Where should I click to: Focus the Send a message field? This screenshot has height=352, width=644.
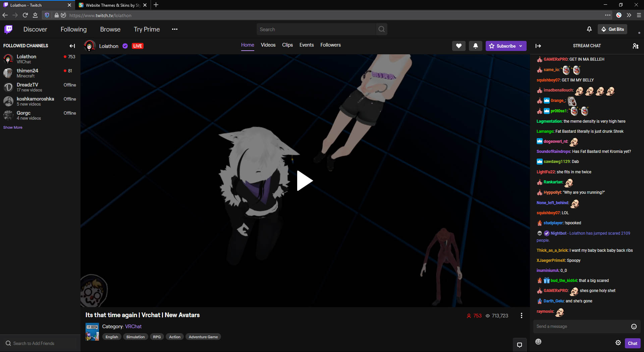(582, 327)
